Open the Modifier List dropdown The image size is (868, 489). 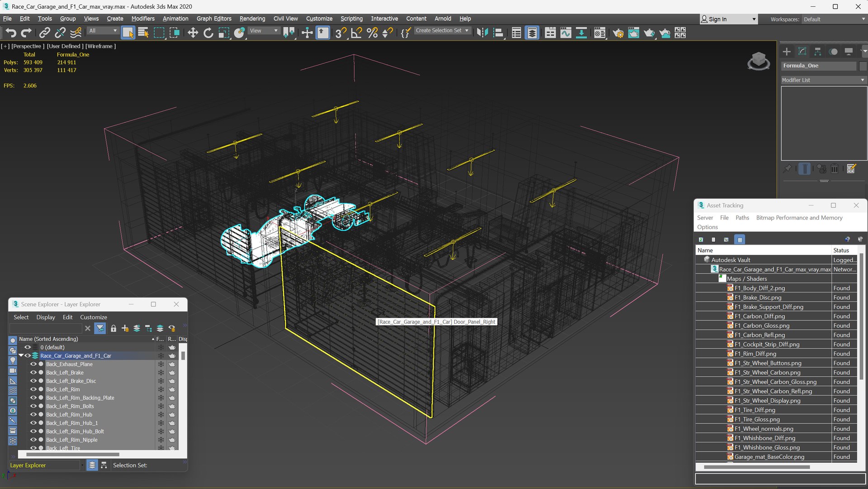pyautogui.click(x=823, y=80)
